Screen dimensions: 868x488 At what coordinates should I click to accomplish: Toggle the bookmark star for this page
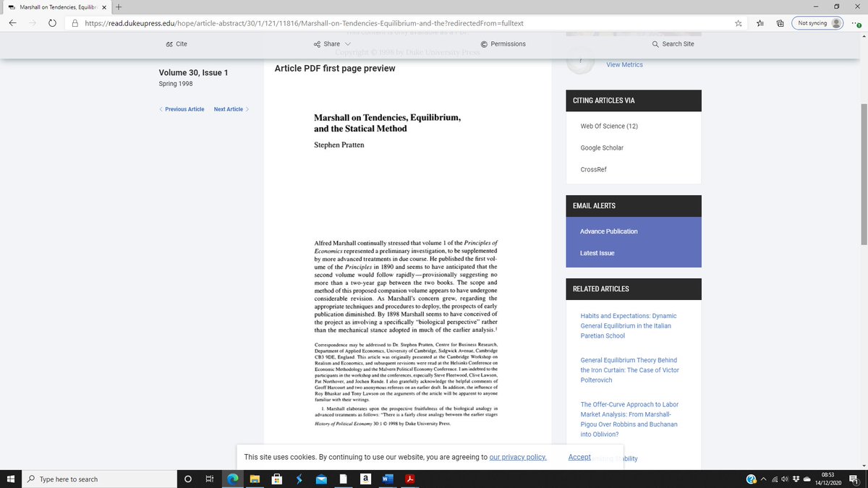(x=738, y=22)
